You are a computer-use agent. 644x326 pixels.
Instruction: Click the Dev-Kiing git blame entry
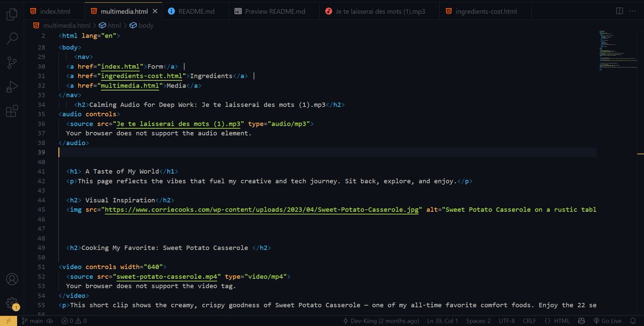click(x=380, y=321)
